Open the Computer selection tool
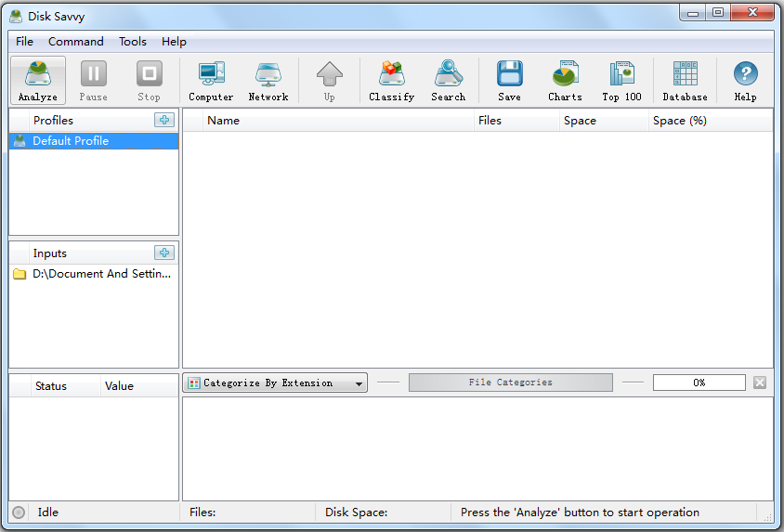The width and height of the screenshot is (784, 532). pos(211,80)
